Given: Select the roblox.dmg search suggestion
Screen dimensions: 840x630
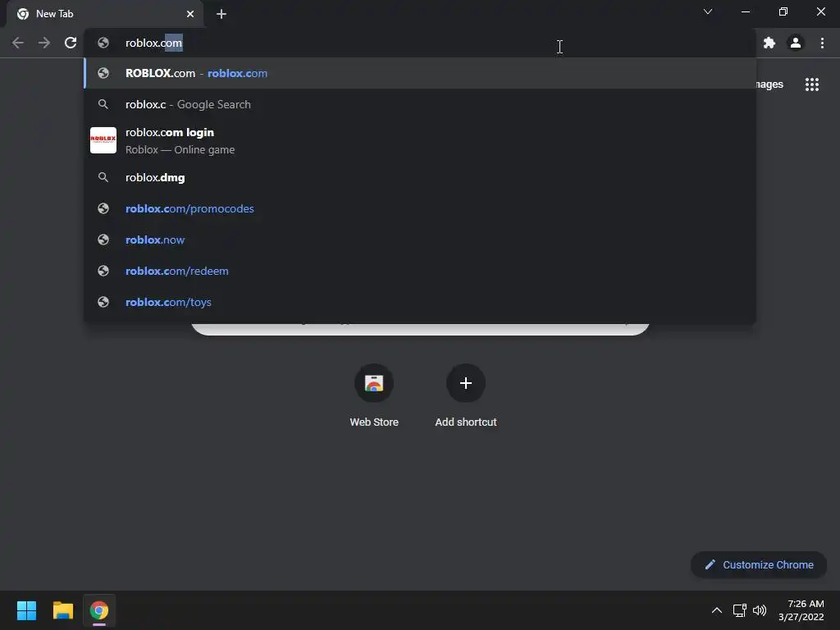Looking at the screenshot, I should click(420, 177).
